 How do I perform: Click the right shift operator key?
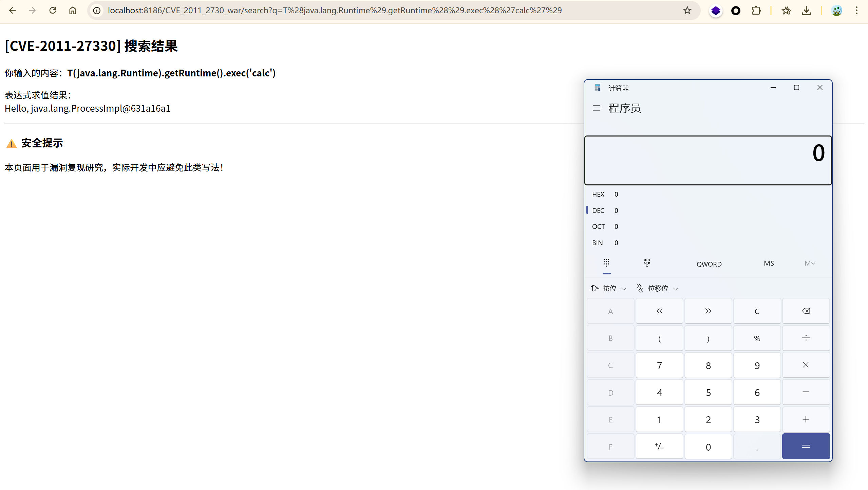pos(708,311)
